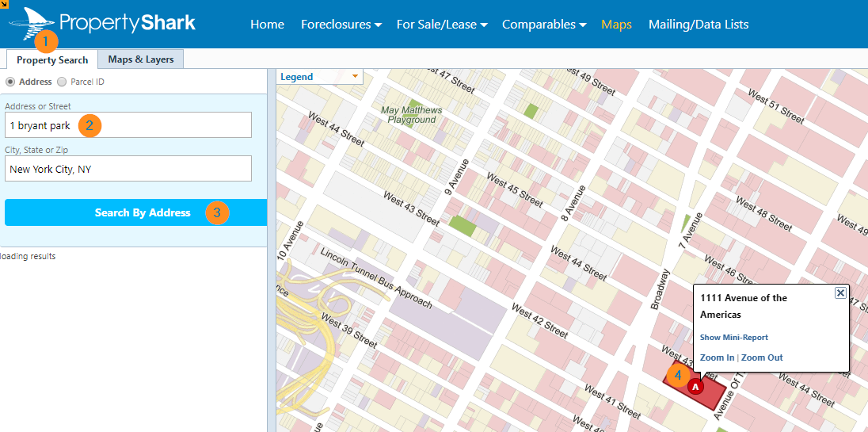Viewport: 868px width, 432px height.
Task: Click the red map marker A
Action: tap(696, 387)
